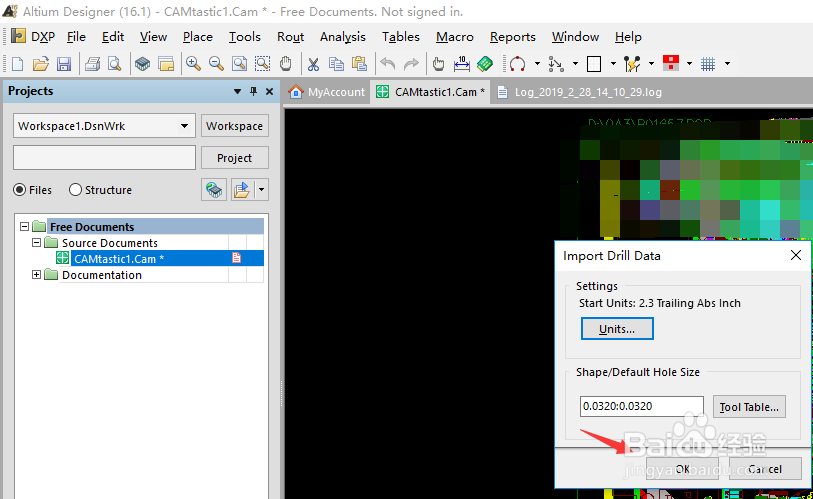Click the connected nodes tool icon
813x499 pixels.
coord(556,64)
